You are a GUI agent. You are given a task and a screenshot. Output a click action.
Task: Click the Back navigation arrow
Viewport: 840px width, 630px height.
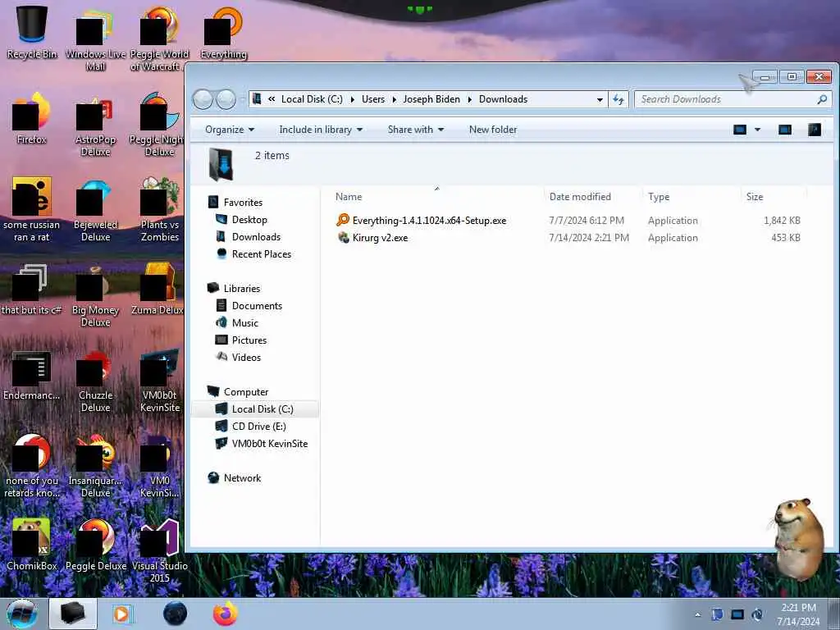point(203,99)
